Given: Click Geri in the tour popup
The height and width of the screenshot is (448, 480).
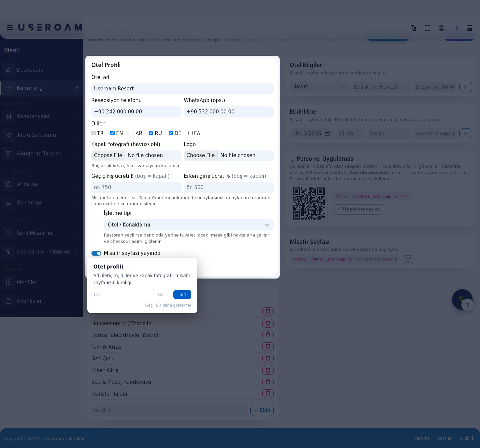Looking at the screenshot, I should point(162,295).
